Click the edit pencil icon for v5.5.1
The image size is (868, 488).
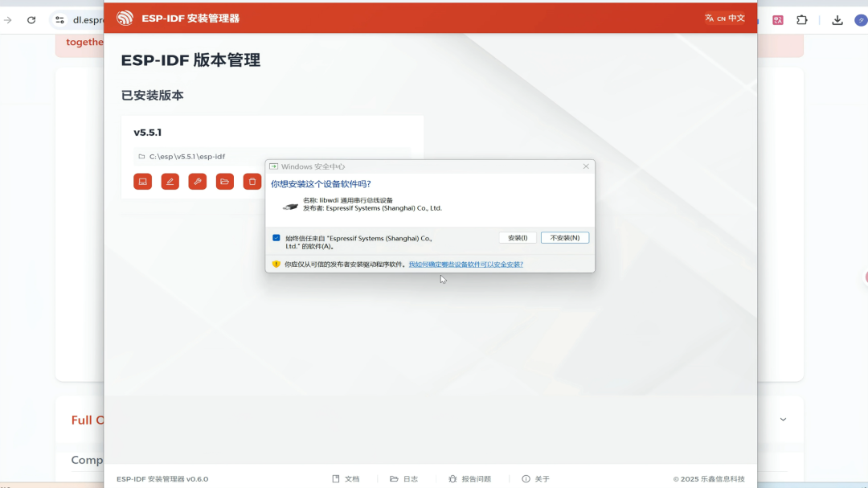(x=170, y=182)
